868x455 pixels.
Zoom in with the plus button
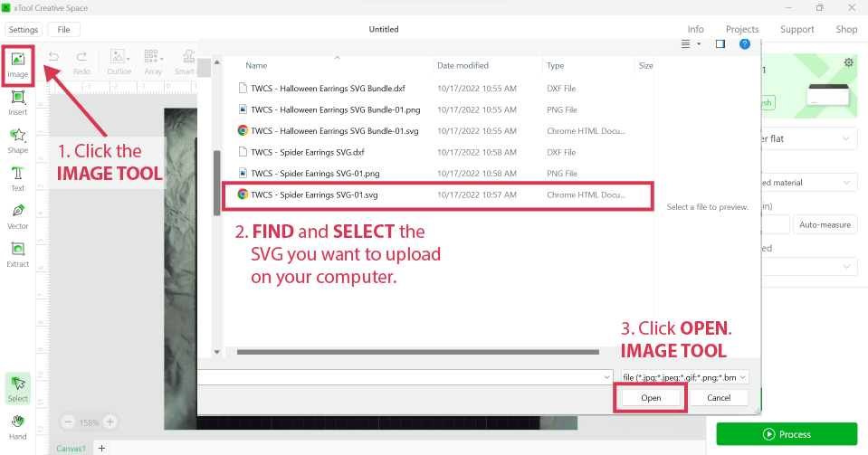(x=110, y=422)
